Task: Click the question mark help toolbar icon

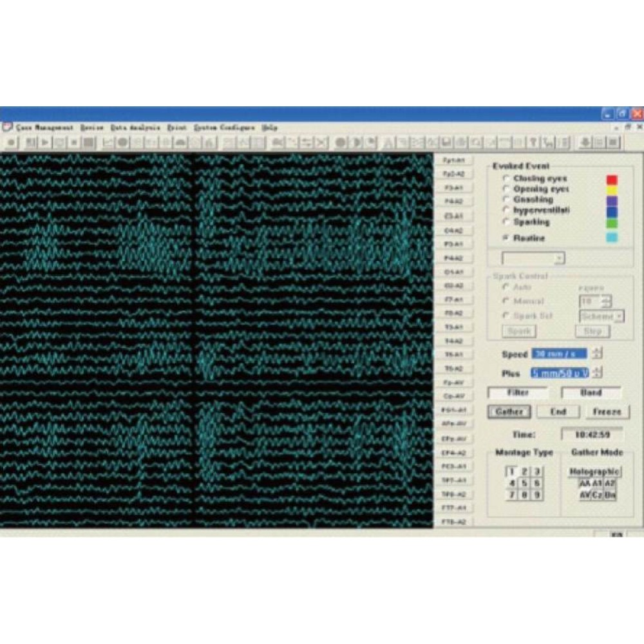Action: pyautogui.click(x=534, y=142)
